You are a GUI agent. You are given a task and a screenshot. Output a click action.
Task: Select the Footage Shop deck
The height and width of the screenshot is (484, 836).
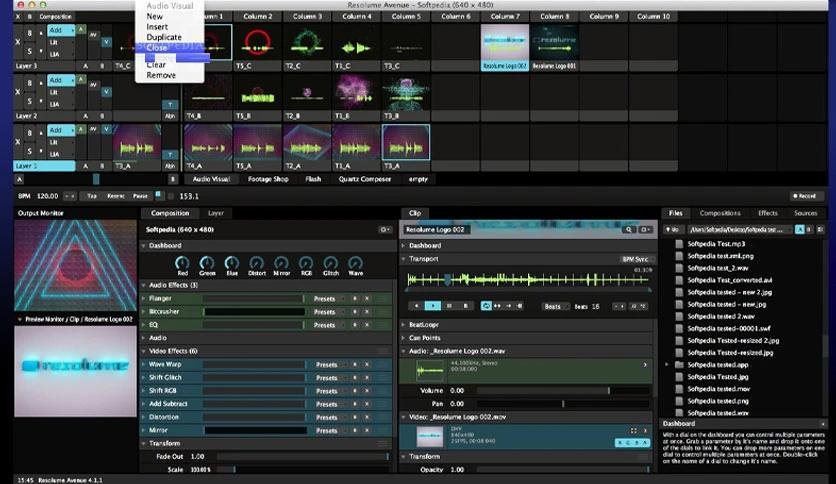(268, 179)
